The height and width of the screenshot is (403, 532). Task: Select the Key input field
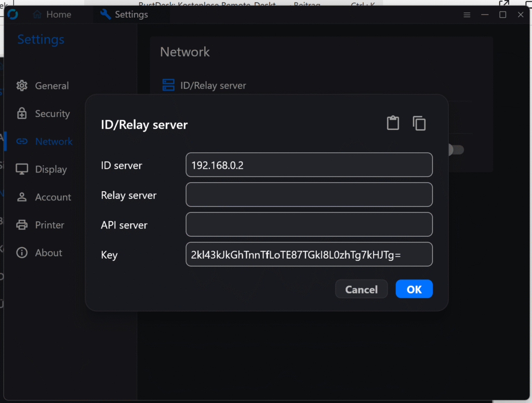[x=309, y=254]
